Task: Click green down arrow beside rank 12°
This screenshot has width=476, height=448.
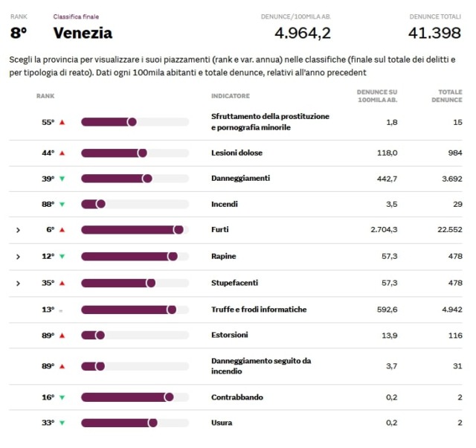Action: coord(62,257)
